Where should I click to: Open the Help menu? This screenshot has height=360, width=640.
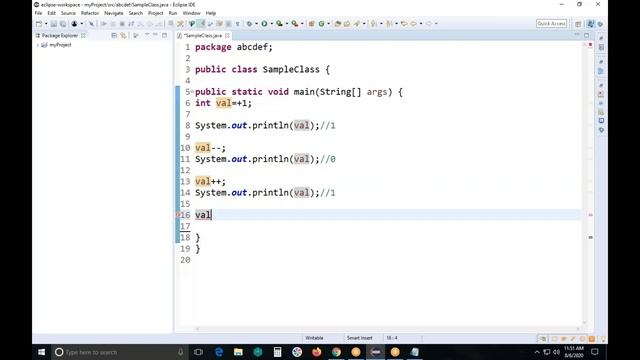(211, 13)
